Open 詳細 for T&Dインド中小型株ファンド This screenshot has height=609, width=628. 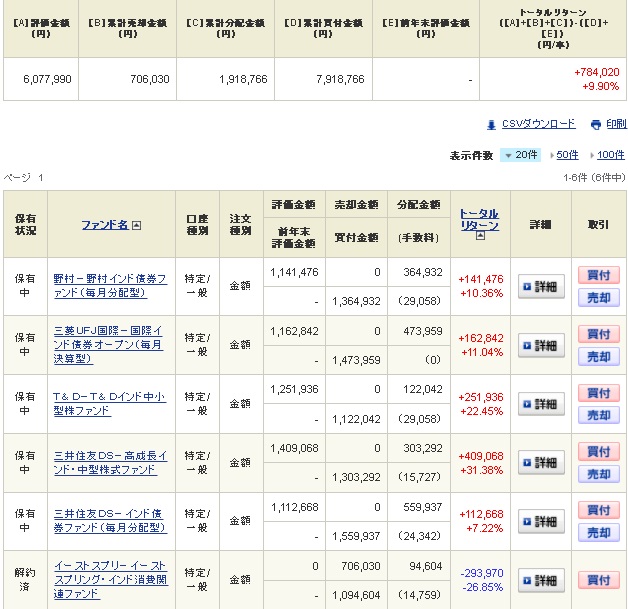tap(540, 404)
